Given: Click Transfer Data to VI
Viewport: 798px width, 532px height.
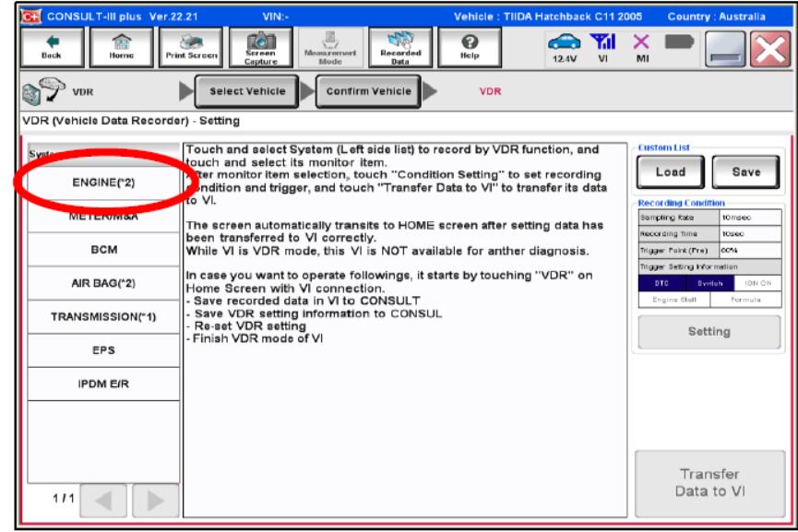Looking at the screenshot, I should click(x=710, y=483).
